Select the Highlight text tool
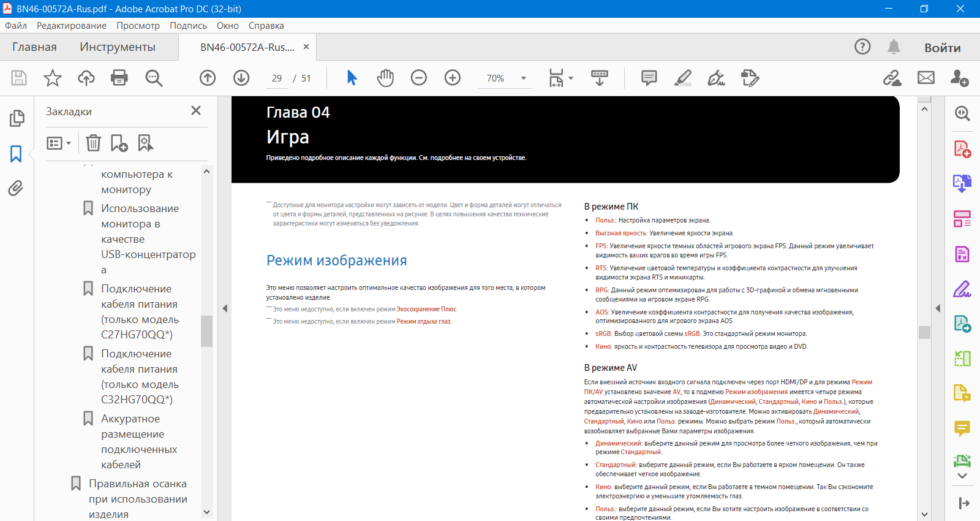This screenshot has height=521, width=980. click(683, 78)
